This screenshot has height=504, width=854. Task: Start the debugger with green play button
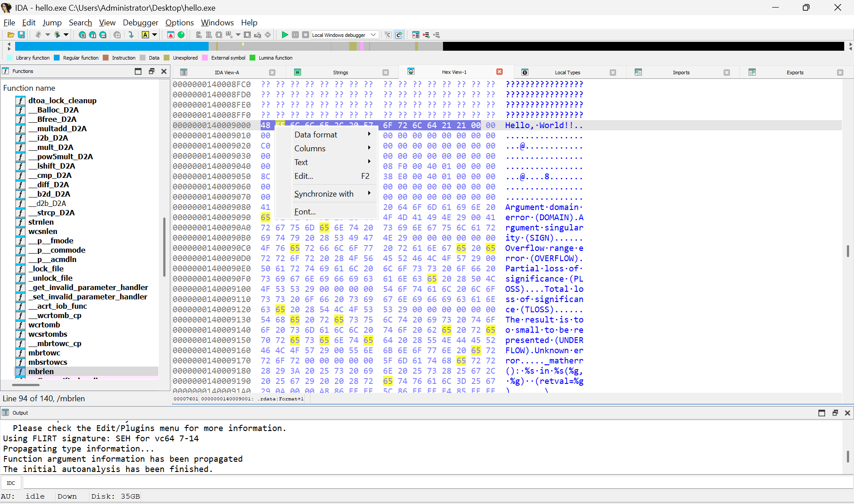tap(285, 35)
